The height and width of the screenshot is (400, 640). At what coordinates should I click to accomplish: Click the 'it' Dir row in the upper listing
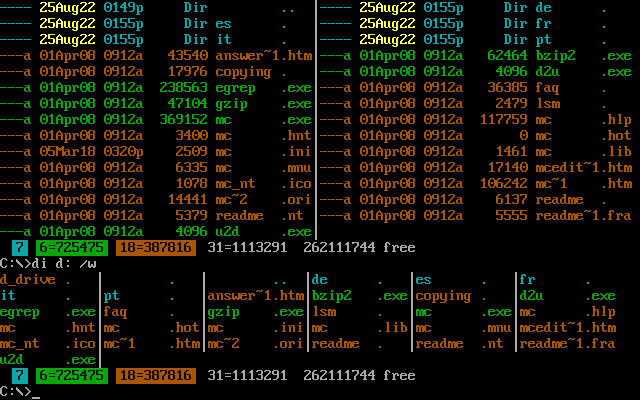158,40
